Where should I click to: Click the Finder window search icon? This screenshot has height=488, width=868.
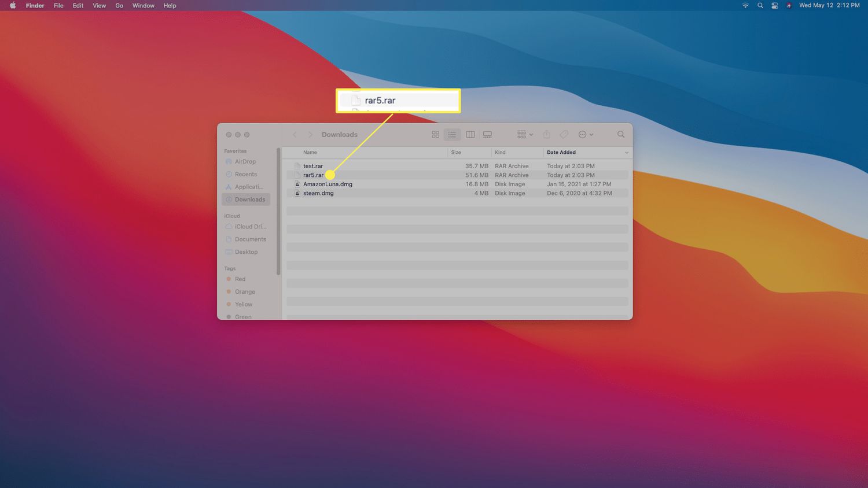click(621, 135)
